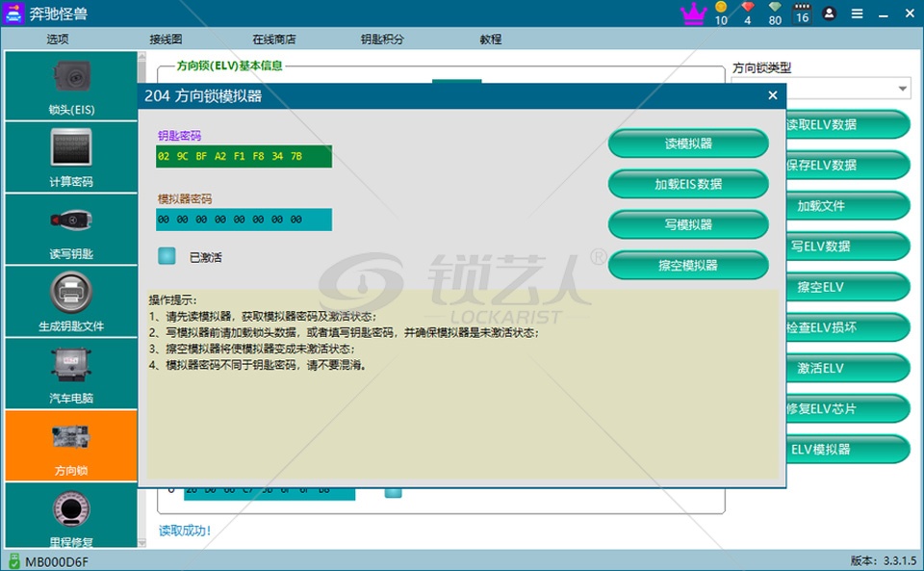924x571 pixels.
Task: Open the 钥匙积分 menu
Action: point(382,39)
